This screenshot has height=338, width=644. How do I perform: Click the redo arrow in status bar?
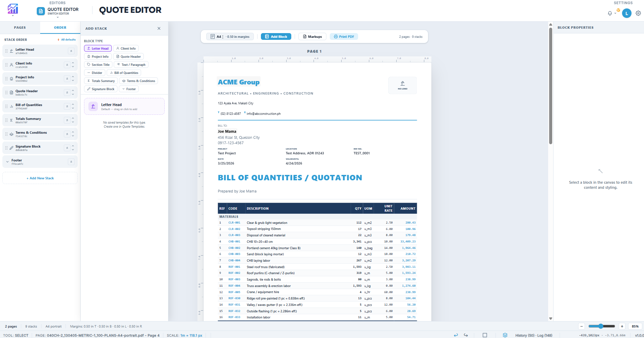[466, 335]
